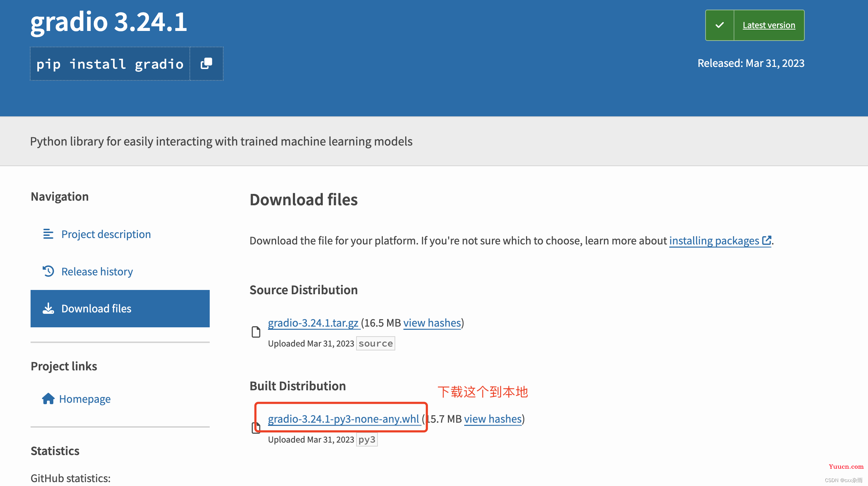Click the py3 tag label

[367, 440]
